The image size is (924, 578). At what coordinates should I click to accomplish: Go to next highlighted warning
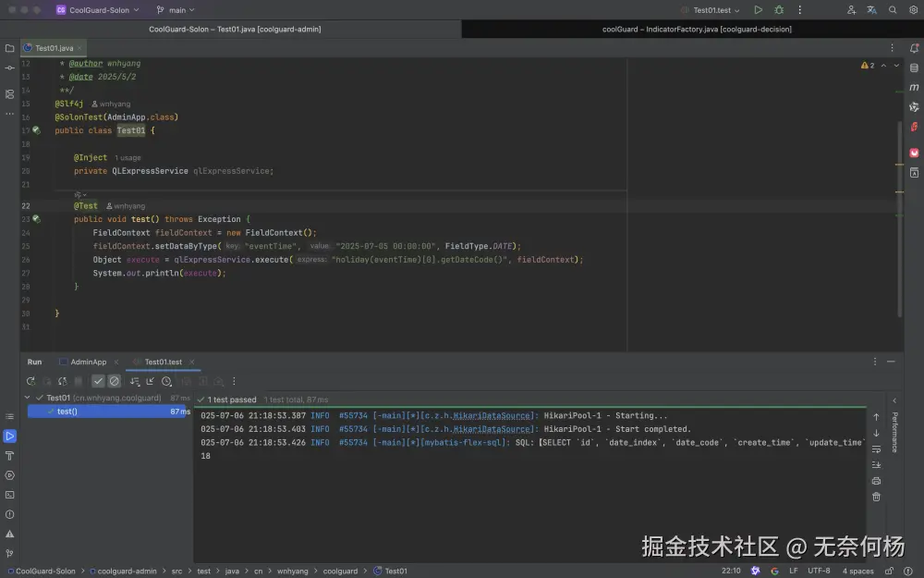point(896,66)
